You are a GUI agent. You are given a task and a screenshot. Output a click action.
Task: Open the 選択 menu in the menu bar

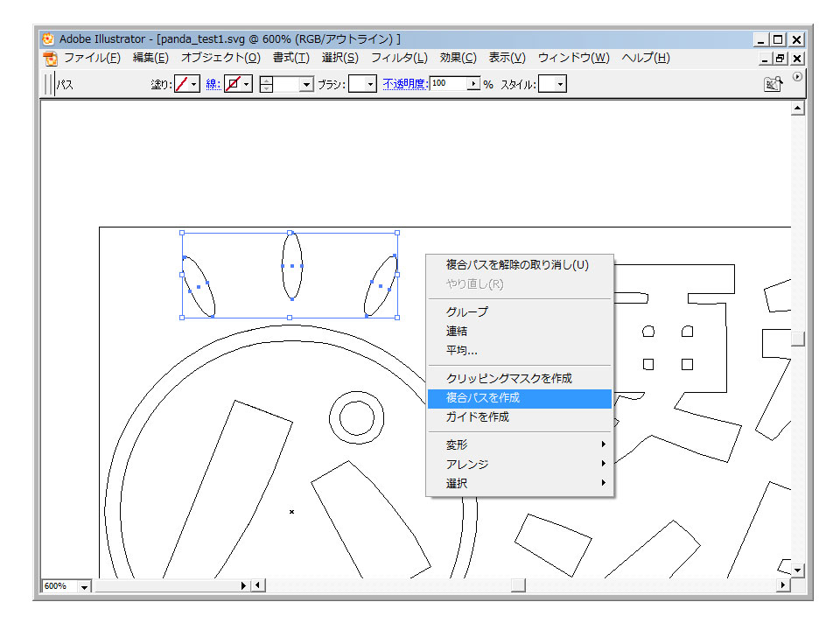(340, 58)
